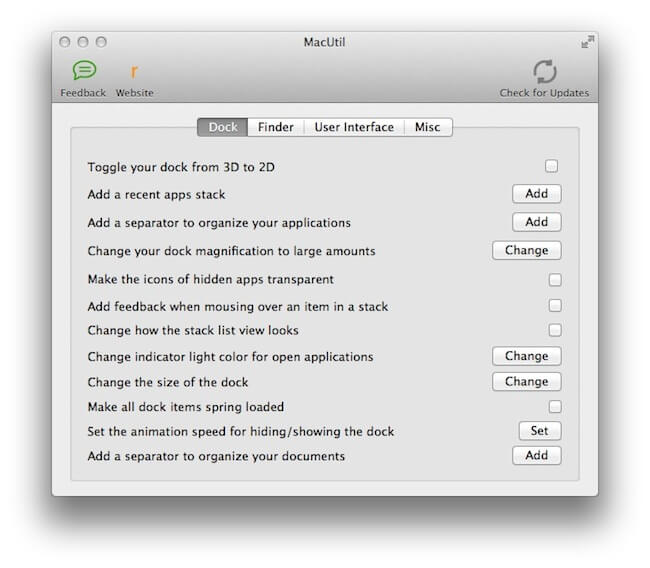Add a separator to organize applications

point(537,222)
